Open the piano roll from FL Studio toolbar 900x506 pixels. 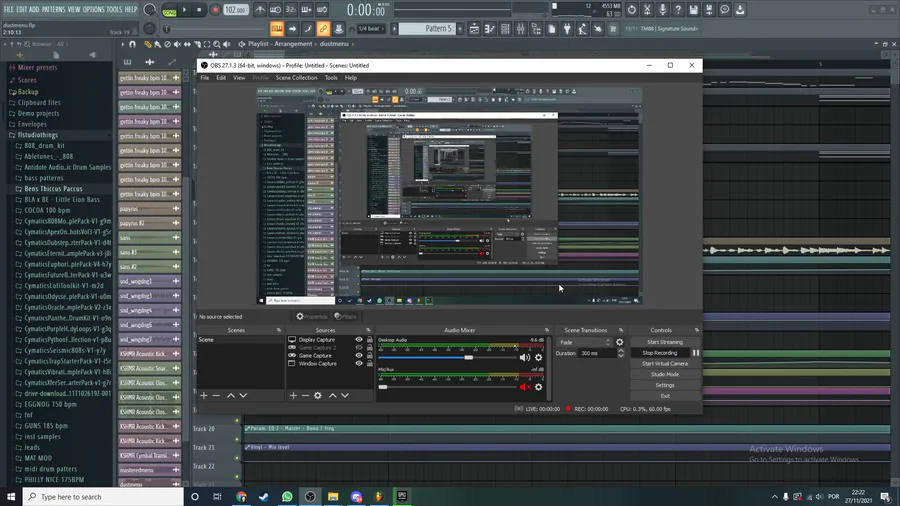pos(490,29)
